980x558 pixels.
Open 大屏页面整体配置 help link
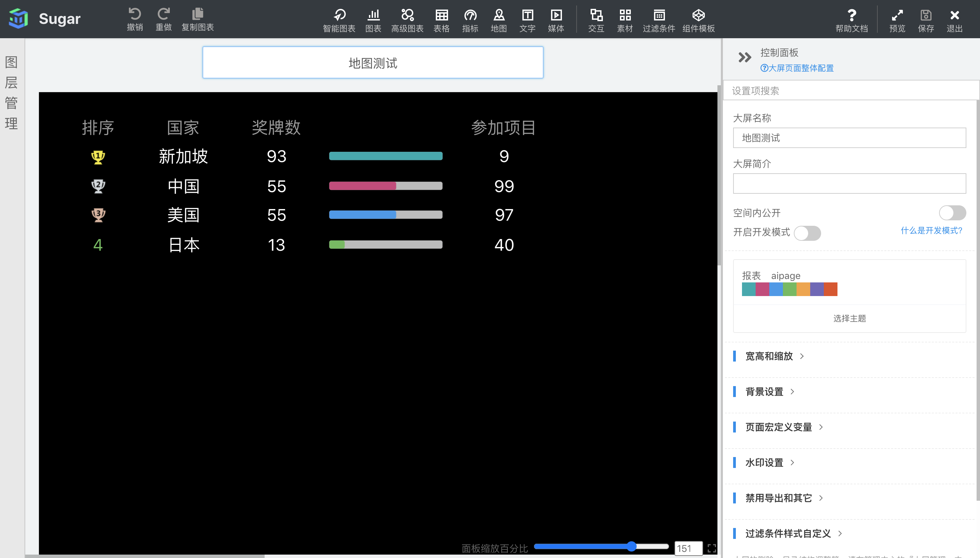coord(797,68)
